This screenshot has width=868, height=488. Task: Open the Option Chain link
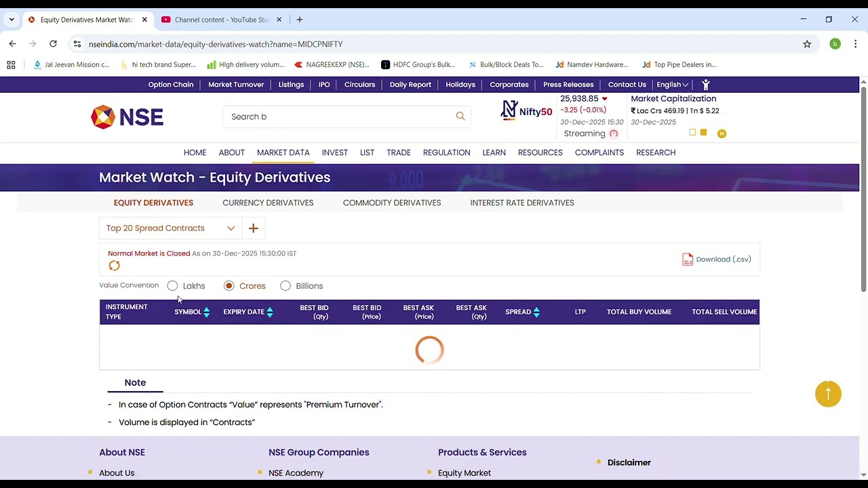tap(171, 85)
